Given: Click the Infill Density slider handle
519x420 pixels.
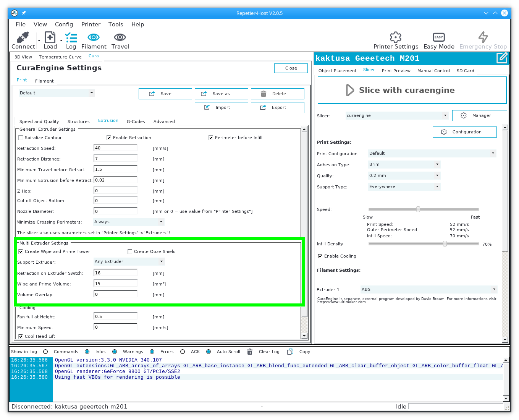Looking at the screenshot, I should coord(445,244).
